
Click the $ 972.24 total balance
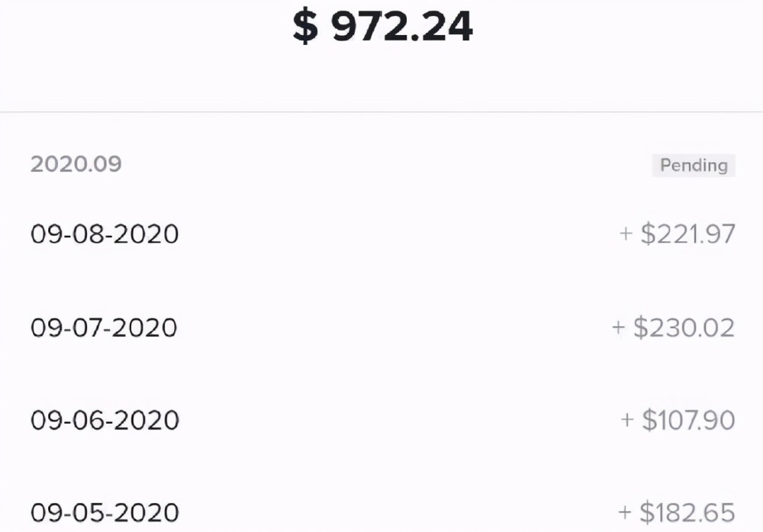[x=382, y=26]
